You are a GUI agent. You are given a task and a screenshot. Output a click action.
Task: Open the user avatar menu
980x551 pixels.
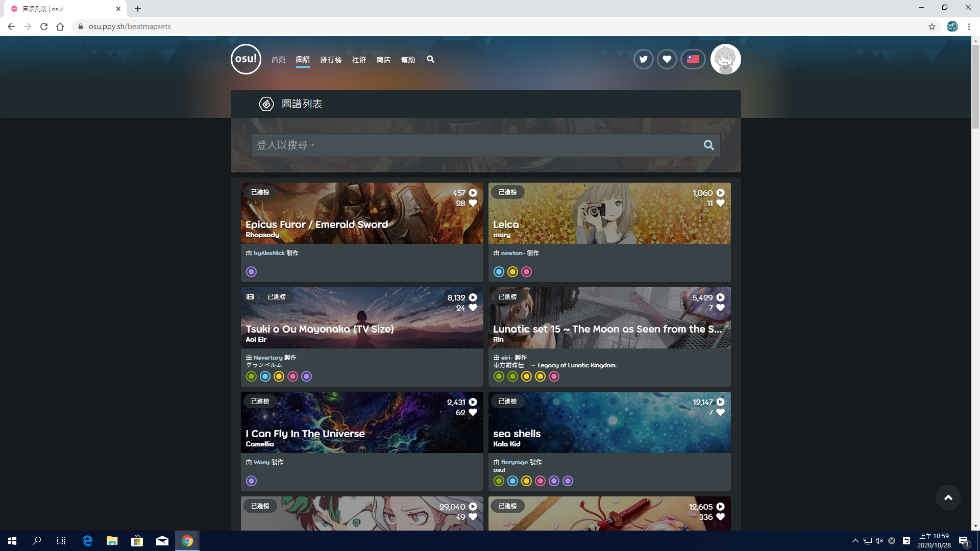(x=725, y=59)
